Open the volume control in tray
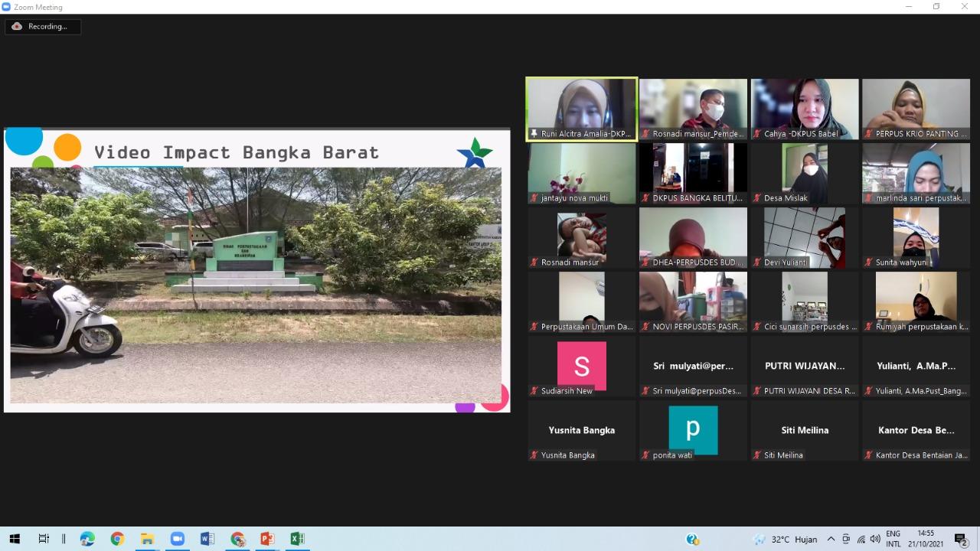 [875, 539]
